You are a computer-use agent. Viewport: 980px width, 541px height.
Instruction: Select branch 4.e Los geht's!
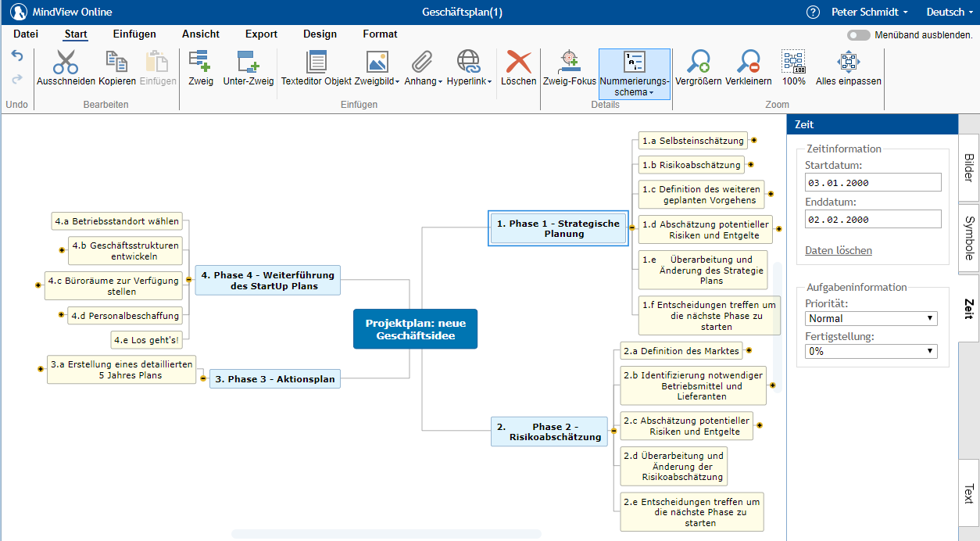(146, 340)
